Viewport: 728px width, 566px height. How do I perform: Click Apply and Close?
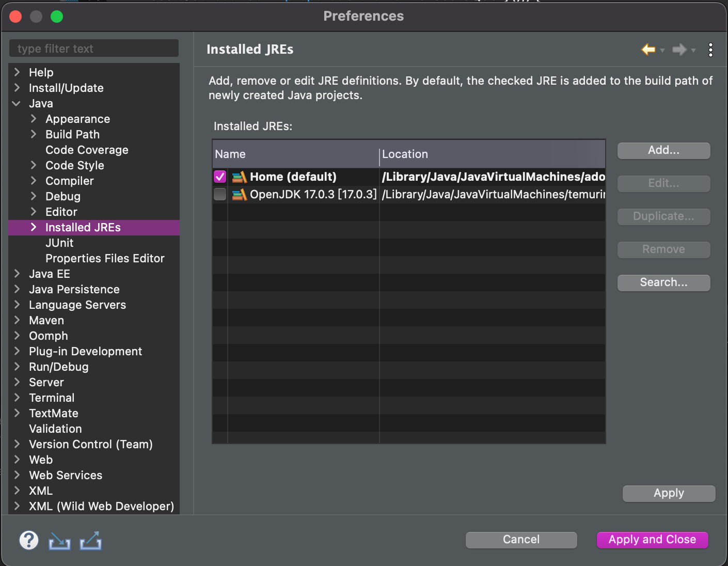click(x=652, y=540)
